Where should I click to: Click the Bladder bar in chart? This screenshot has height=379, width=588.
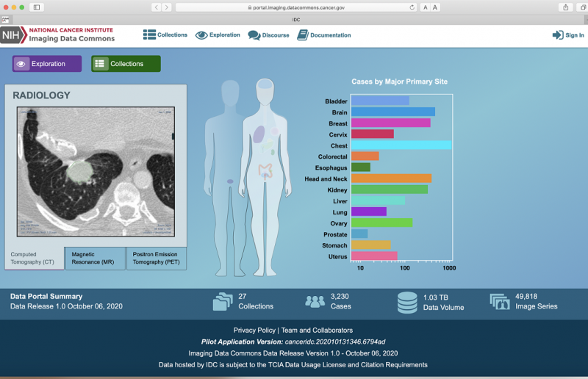pos(380,101)
